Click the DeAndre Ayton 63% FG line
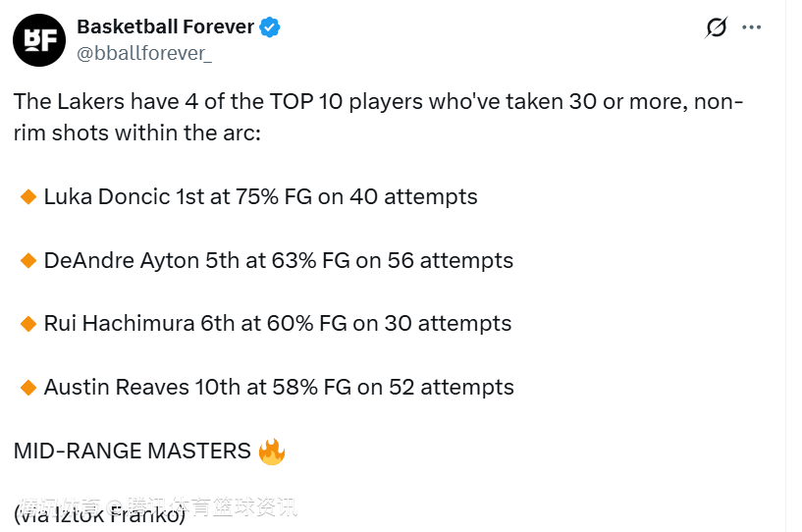 pos(279,261)
